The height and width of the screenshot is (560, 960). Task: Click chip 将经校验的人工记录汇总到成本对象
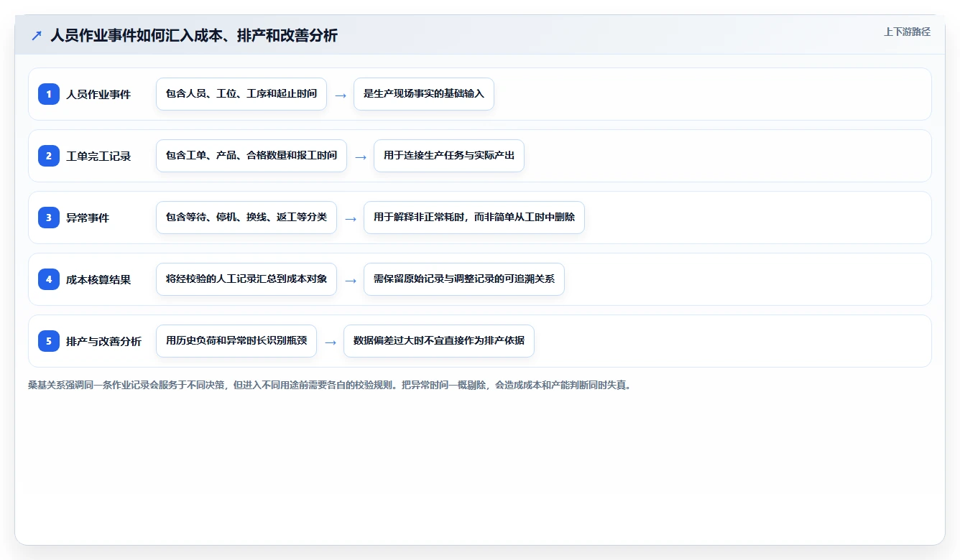click(x=246, y=279)
